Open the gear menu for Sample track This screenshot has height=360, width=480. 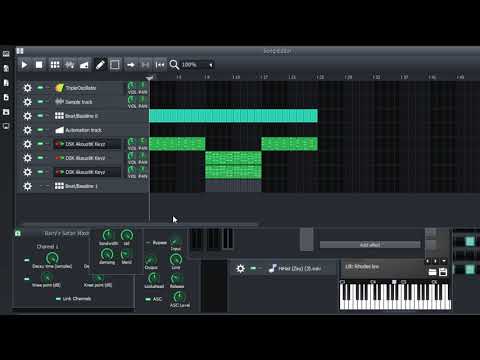27,102
